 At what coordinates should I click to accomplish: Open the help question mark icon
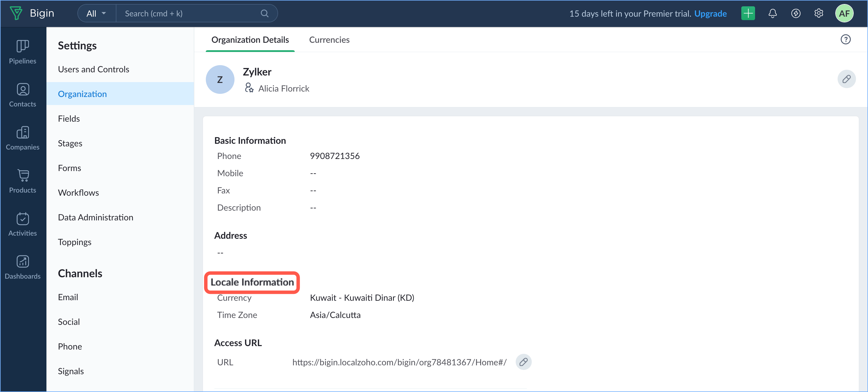845,40
